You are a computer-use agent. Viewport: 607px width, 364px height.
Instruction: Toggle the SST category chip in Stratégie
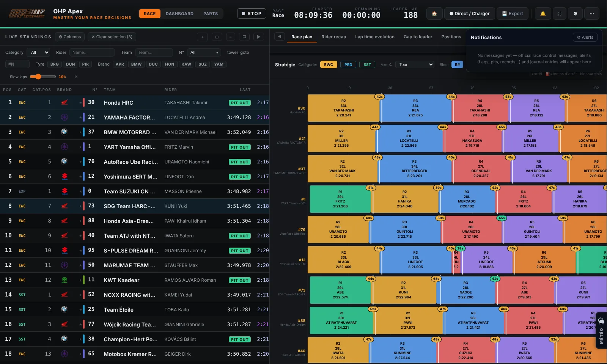pyautogui.click(x=367, y=64)
